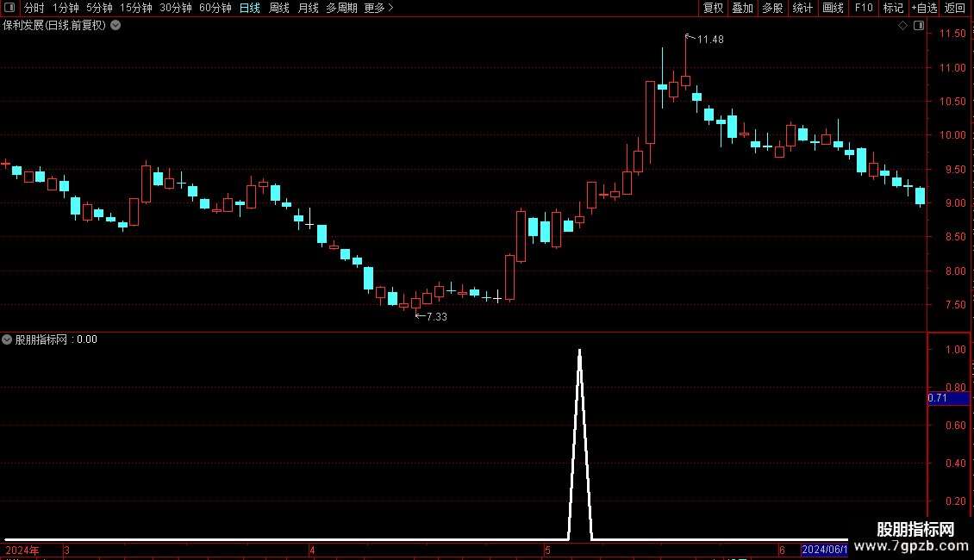Click the 2024年 label on time axis
Screen dimensions: 974x560
coord(22,551)
